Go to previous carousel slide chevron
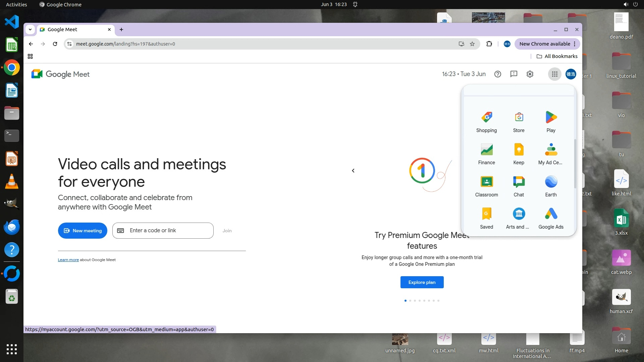The image size is (644, 362). click(353, 171)
